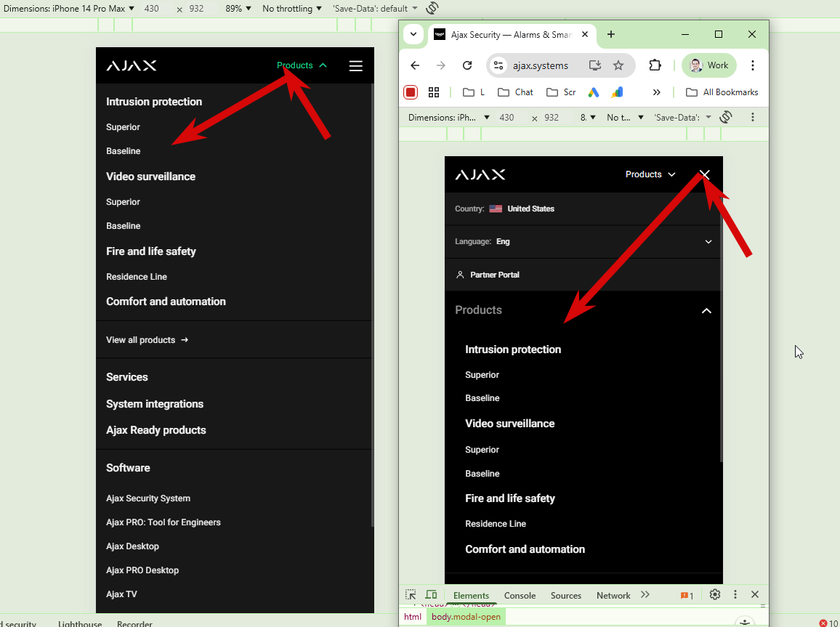Click AJAX logo in left mobile preview
Viewport: 840px width, 627px height.
132,66
